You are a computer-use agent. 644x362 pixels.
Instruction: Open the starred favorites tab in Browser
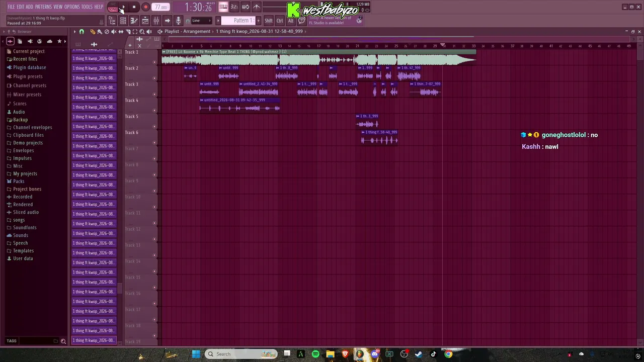[x=59, y=41]
